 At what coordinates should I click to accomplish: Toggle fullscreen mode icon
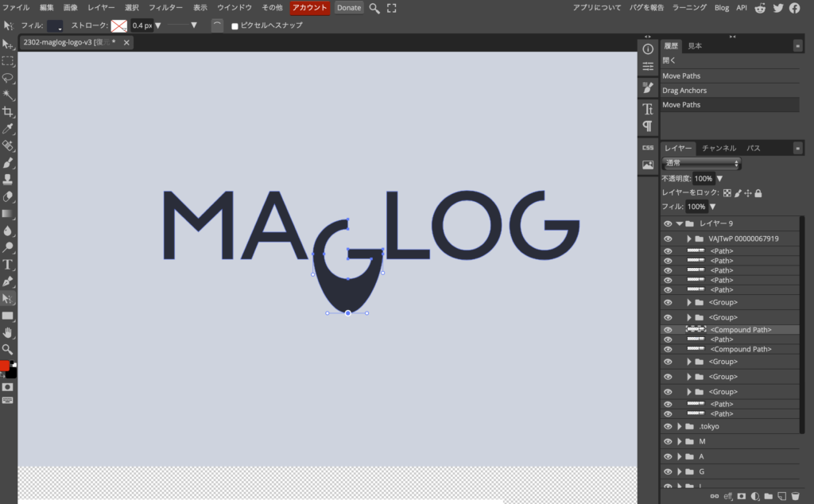[x=391, y=8]
